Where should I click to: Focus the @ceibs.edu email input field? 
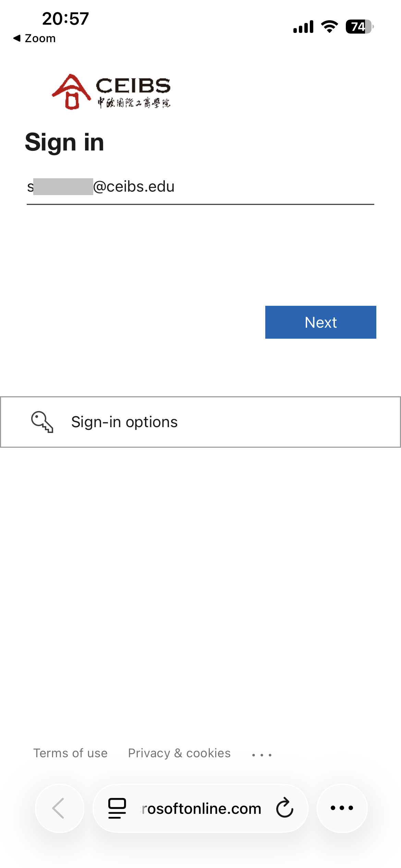(x=200, y=187)
